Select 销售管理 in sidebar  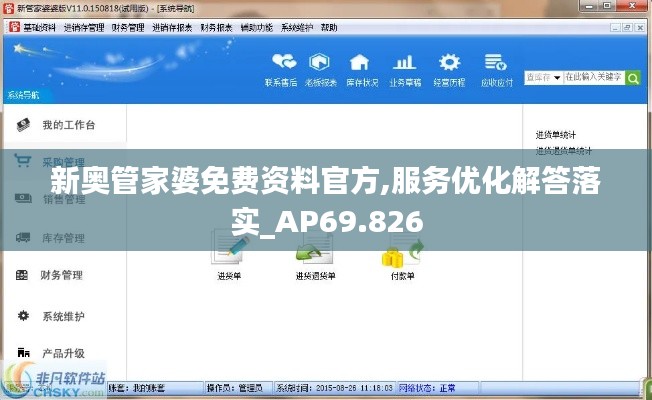(64, 199)
